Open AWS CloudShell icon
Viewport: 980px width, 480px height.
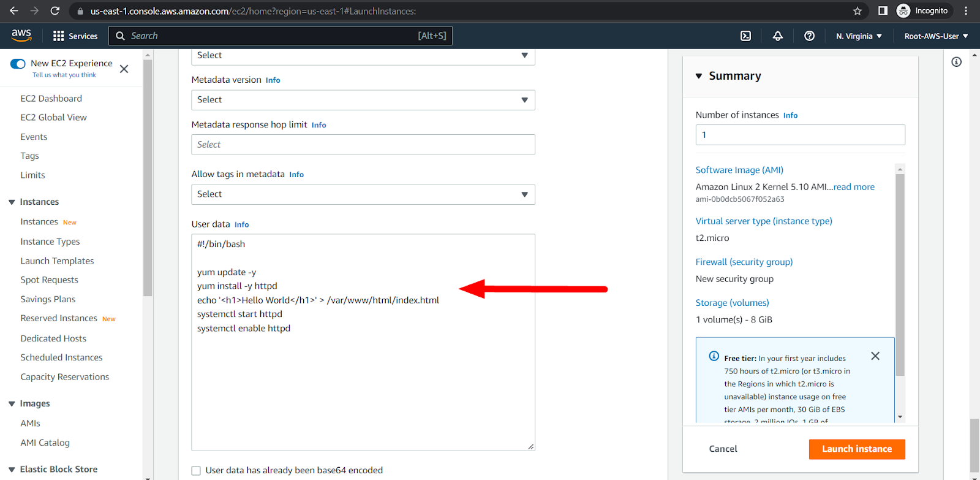pyautogui.click(x=745, y=36)
